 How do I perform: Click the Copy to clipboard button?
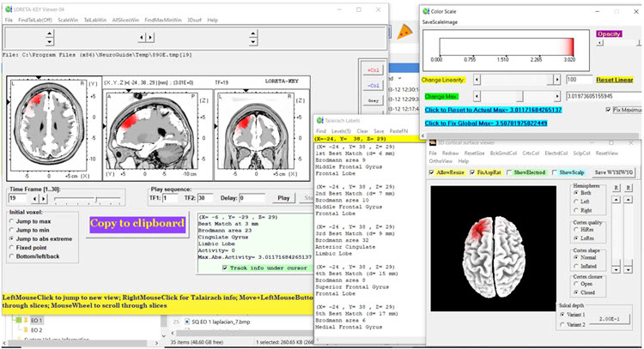(138, 225)
